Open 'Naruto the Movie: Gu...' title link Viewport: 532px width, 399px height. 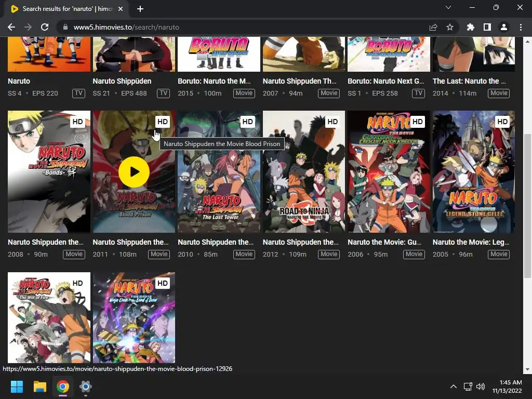pyautogui.click(x=385, y=242)
